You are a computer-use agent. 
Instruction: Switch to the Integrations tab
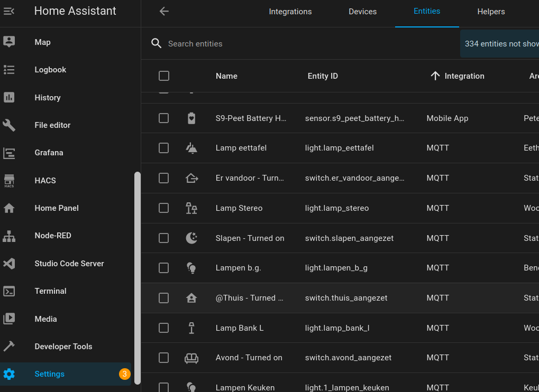[290, 12]
